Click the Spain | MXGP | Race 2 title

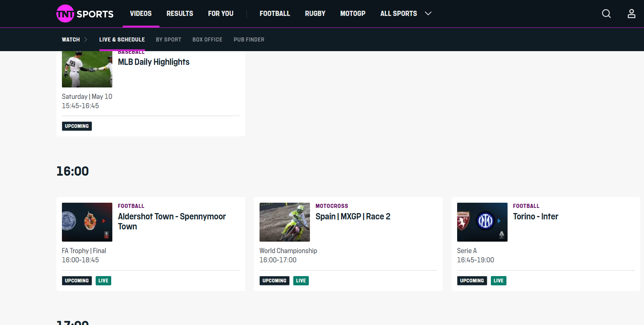click(x=353, y=216)
